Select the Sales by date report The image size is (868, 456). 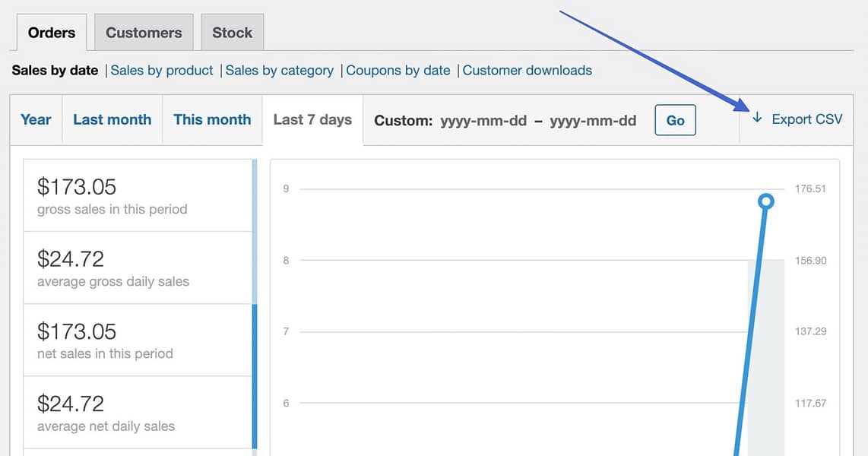[55, 70]
